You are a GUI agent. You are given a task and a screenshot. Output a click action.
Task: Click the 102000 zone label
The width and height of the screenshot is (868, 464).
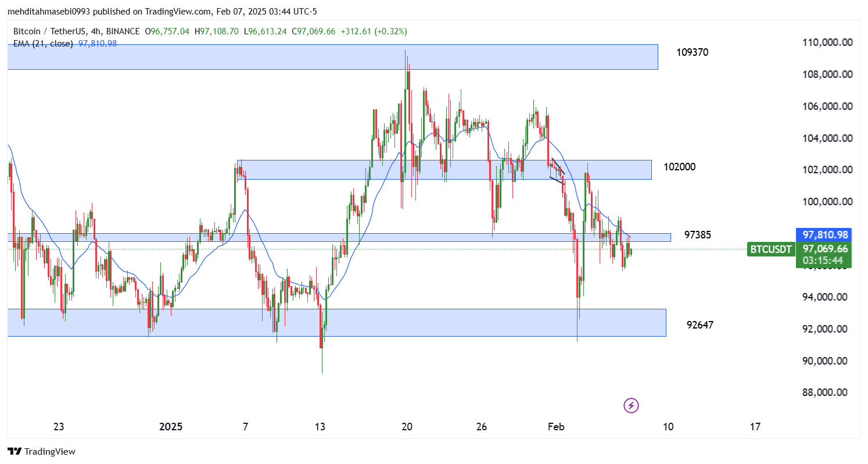pos(680,167)
